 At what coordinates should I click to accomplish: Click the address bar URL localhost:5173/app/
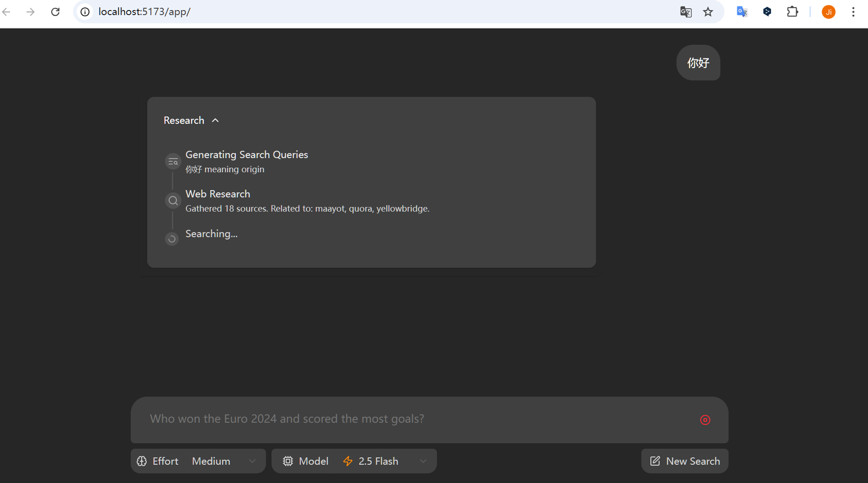(144, 12)
